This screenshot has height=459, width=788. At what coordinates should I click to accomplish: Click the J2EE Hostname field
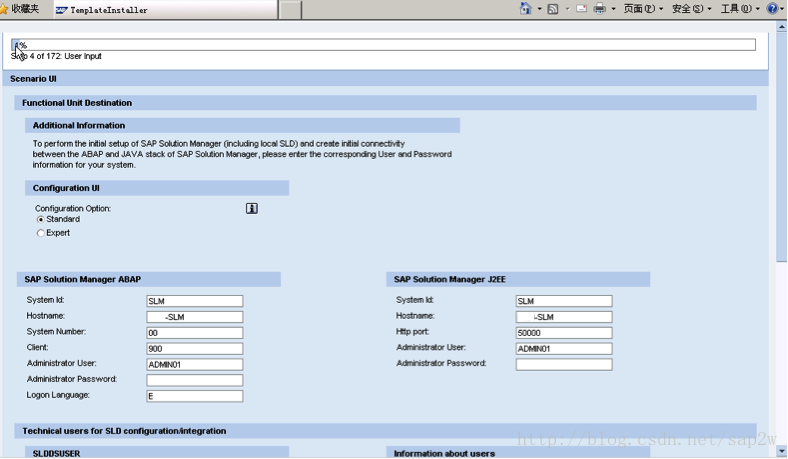pyautogui.click(x=564, y=317)
